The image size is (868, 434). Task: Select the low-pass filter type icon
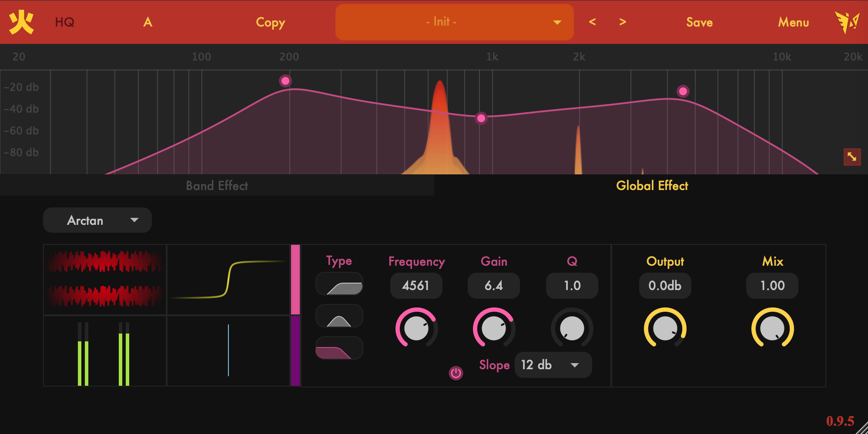(339, 348)
